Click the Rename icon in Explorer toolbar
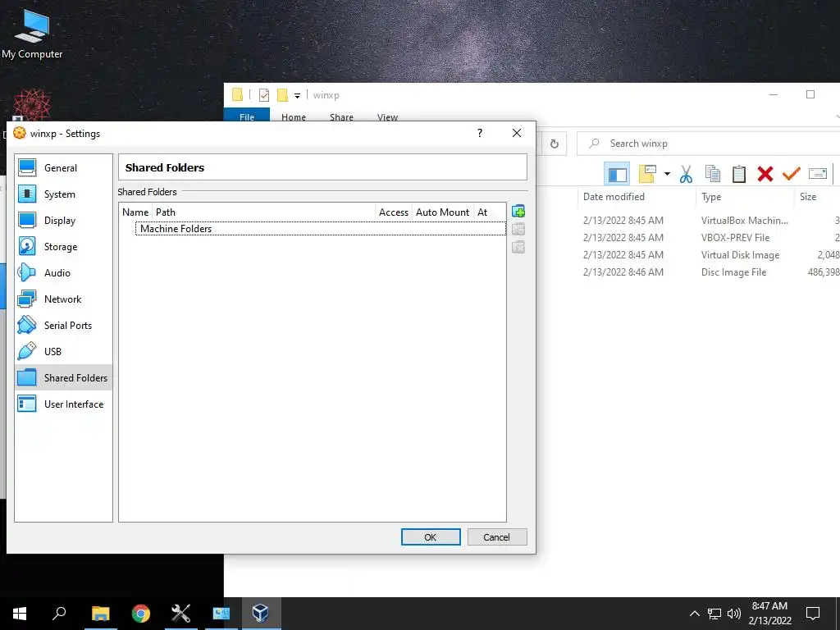The height and width of the screenshot is (630, 840). click(818, 174)
